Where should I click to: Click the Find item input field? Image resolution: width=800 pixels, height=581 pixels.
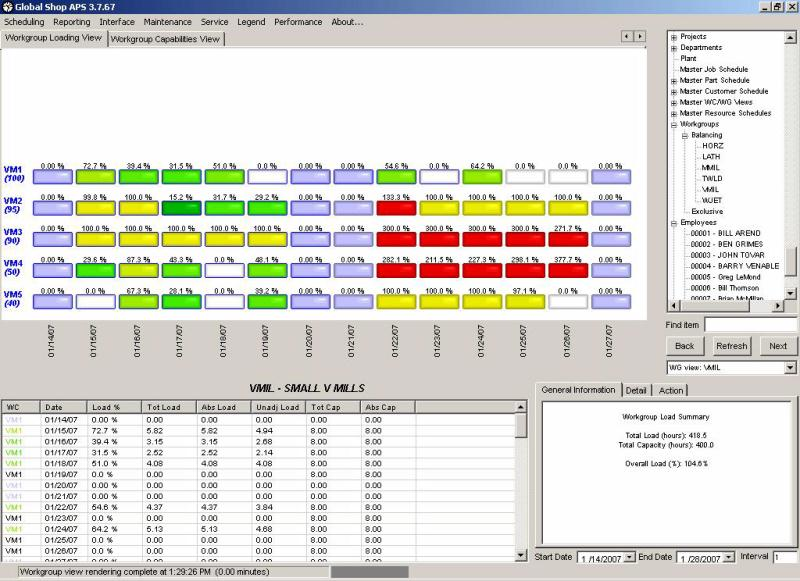tap(751, 325)
